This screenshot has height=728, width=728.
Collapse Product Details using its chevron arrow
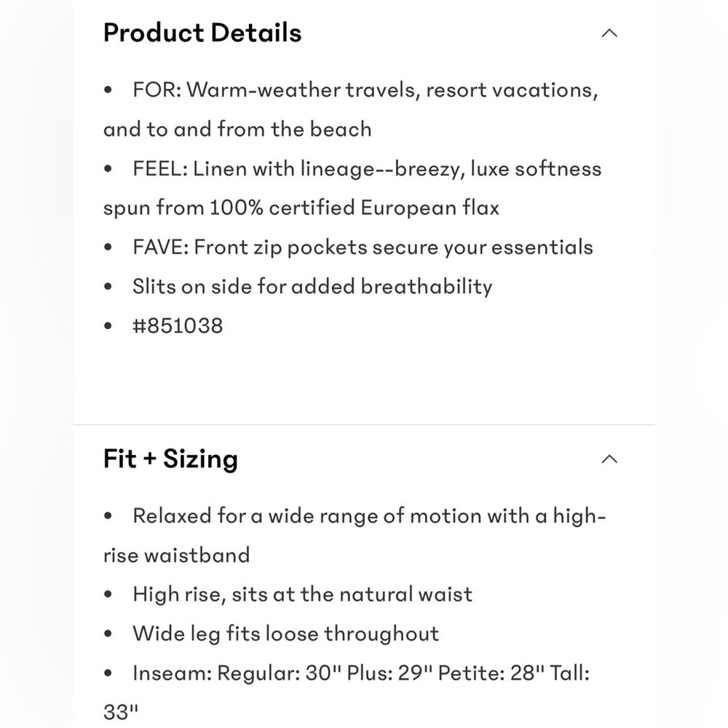pos(609,33)
